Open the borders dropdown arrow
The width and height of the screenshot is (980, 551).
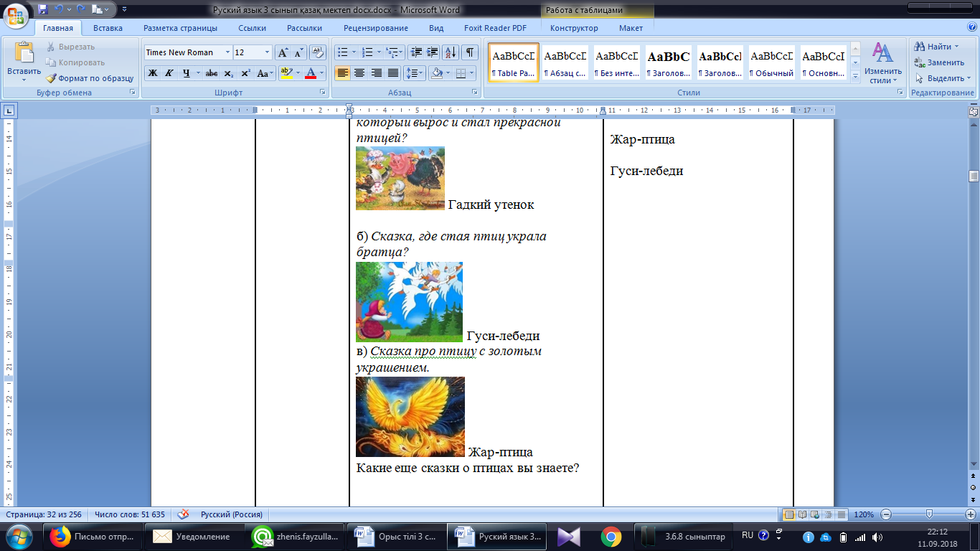pos(471,73)
